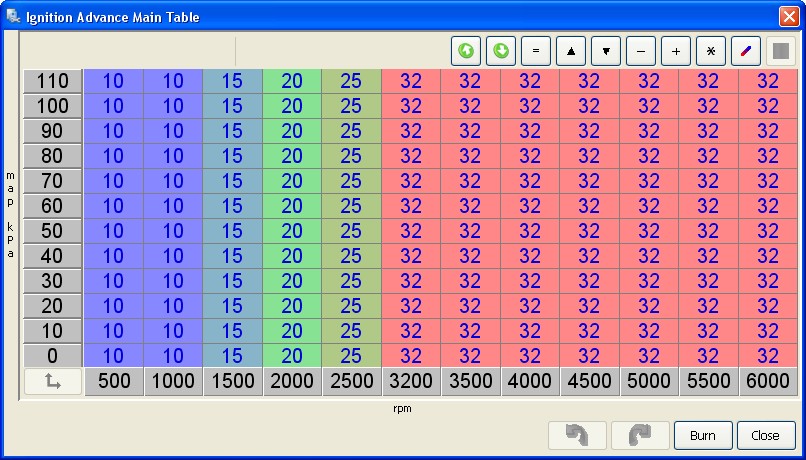The height and width of the screenshot is (460, 806).
Task: Select the 4500 rpm axis header
Action: click(590, 381)
